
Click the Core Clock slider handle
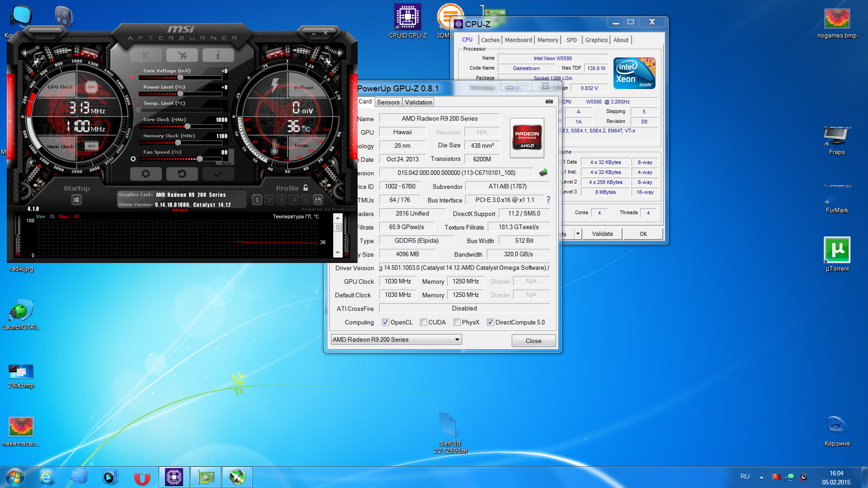[187, 127]
